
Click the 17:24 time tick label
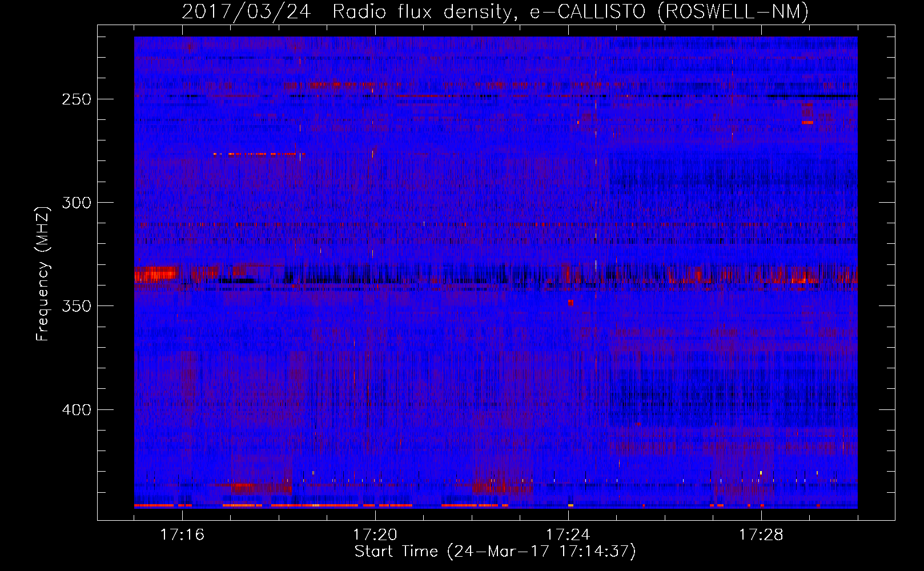coord(568,535)
